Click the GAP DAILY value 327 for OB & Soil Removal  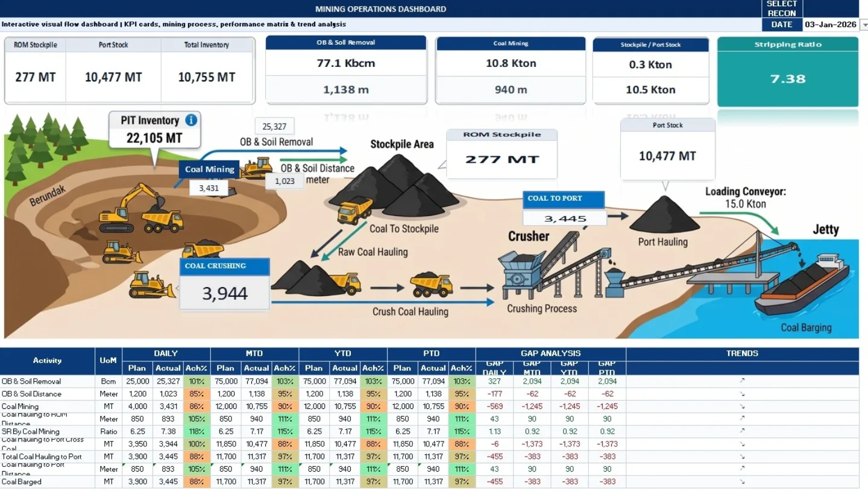click(494, 381)
